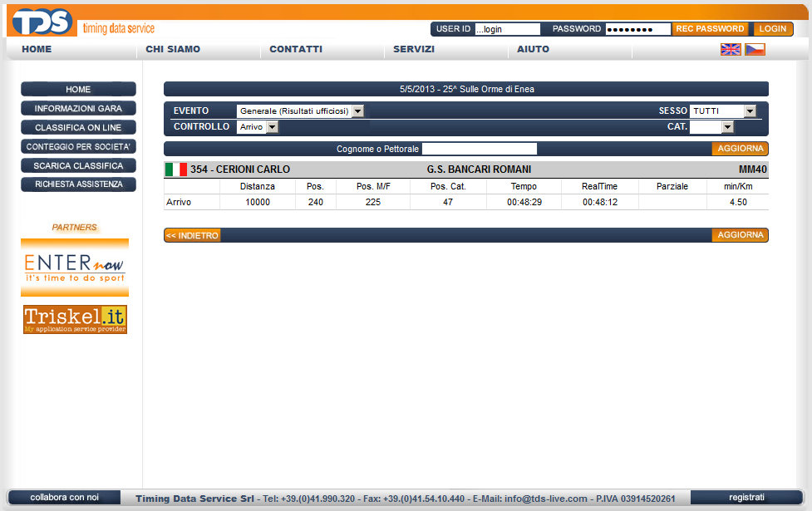812x511 pixels.
Task: Click the registrati link in the footer
Action: [x=746, y=498]
